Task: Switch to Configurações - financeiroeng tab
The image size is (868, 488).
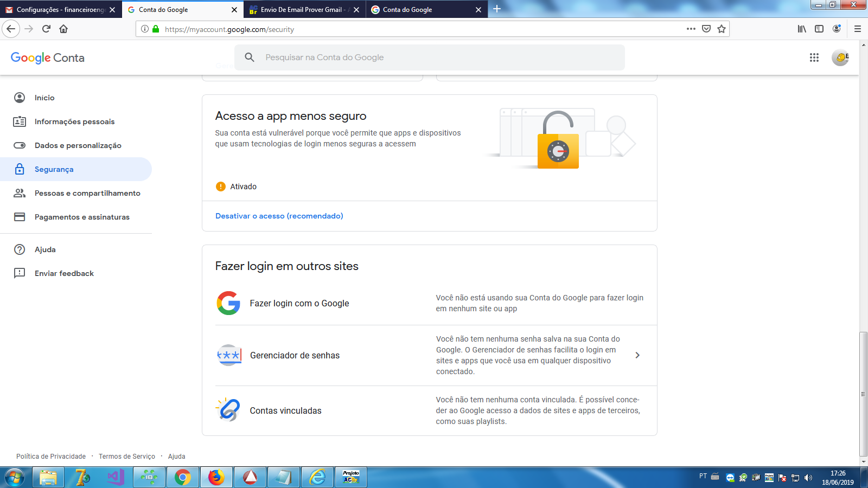Action: [x=61, y=10]
